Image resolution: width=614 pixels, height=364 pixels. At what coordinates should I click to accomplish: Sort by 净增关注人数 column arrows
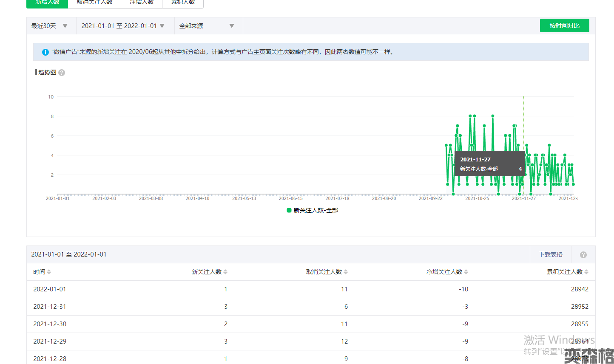[x=466, y=272]
